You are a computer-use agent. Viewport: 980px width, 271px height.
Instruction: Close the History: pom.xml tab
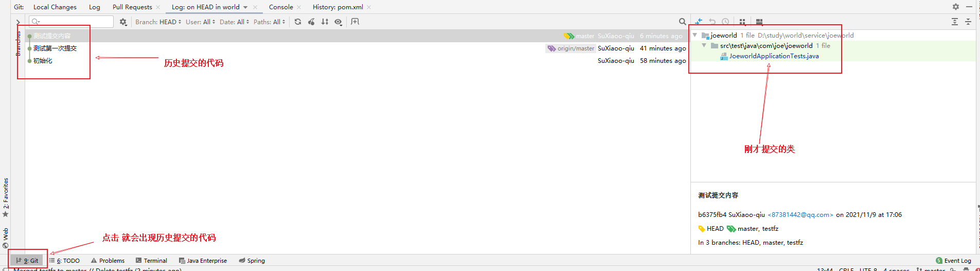[369, 7]
